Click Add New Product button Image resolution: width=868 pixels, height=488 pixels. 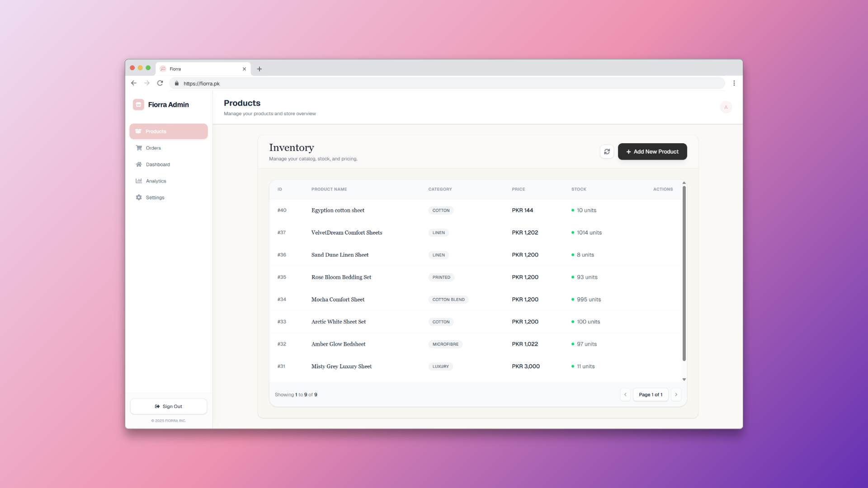click(652, 152)
